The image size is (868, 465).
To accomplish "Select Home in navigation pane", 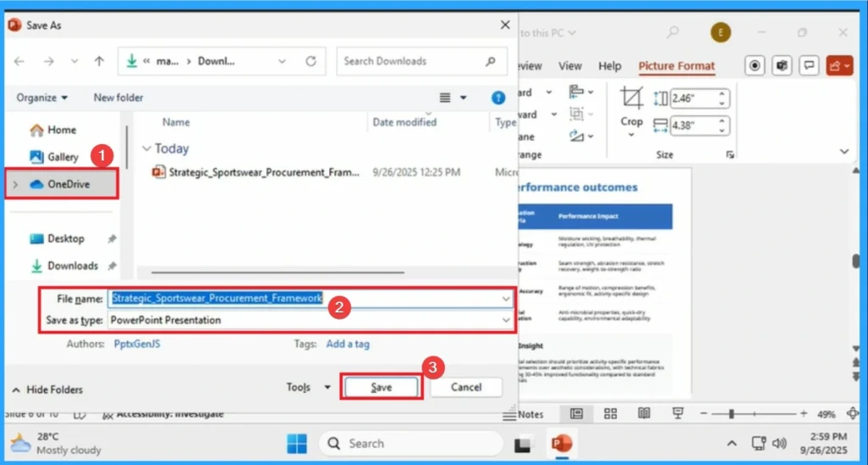I will tap(53, 130).
